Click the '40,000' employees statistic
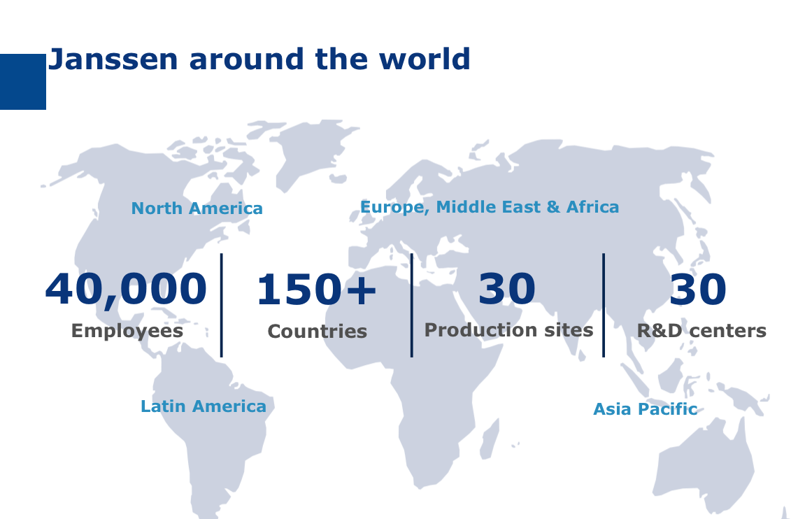 pos(127,288)
